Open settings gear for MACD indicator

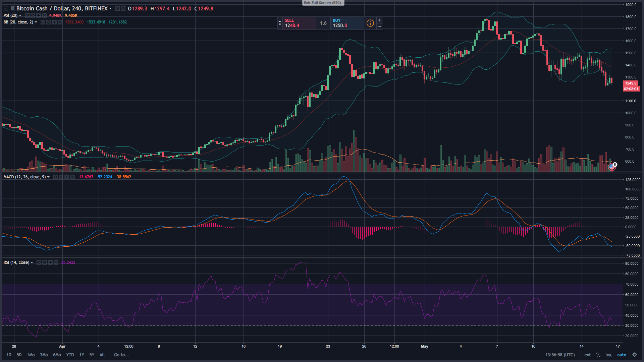(61, 177)
